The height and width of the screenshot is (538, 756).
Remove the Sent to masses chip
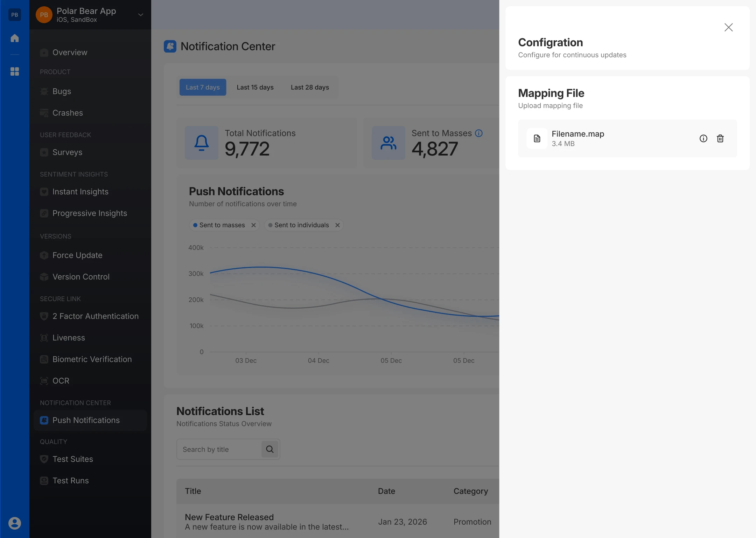pyautogui.click(x=254, y=225)
